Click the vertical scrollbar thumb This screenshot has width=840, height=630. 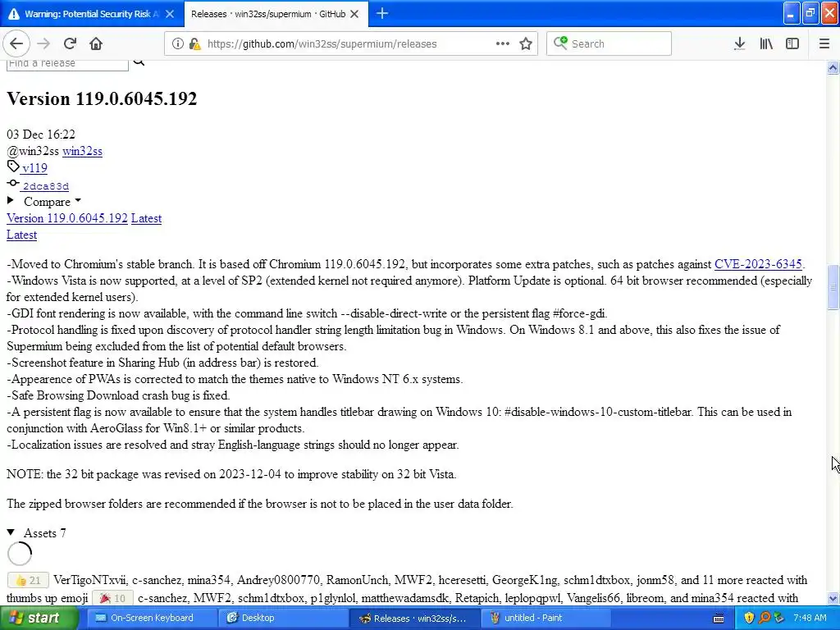coord(833,286)
